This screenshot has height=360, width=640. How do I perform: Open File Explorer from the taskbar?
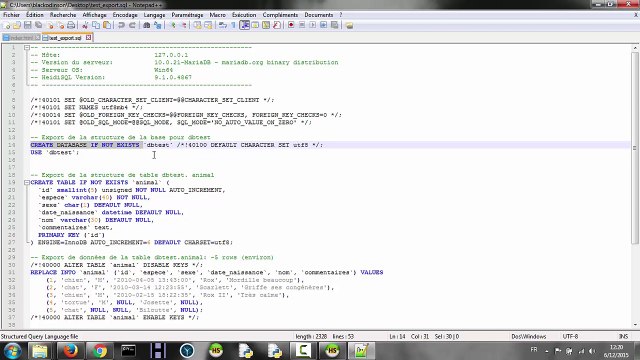pos(40,351)
